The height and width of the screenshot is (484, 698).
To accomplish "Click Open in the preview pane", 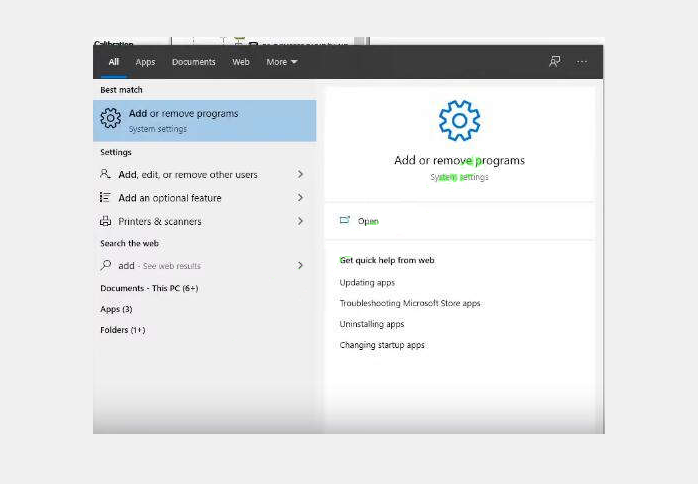I will click(x=368, y=221).
